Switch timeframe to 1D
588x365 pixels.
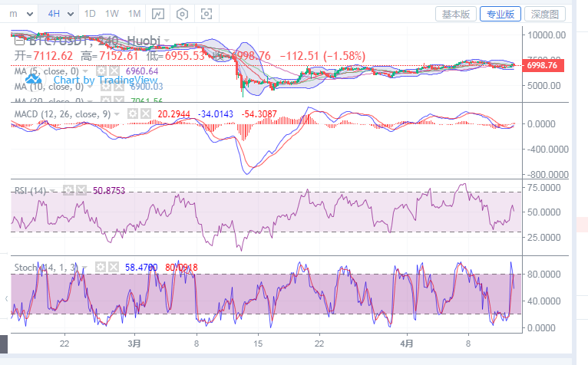(x=90, y=15)
